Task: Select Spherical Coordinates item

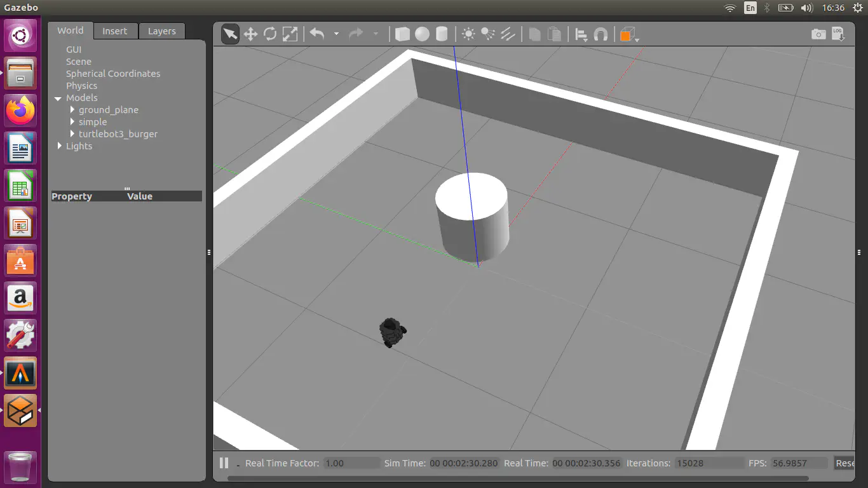Action: pos(113,74)
